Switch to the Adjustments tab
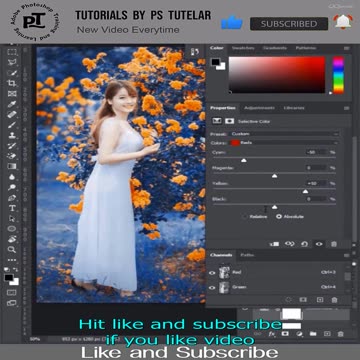The width and height of the screenshot is (360, 360). coord(259,108)
